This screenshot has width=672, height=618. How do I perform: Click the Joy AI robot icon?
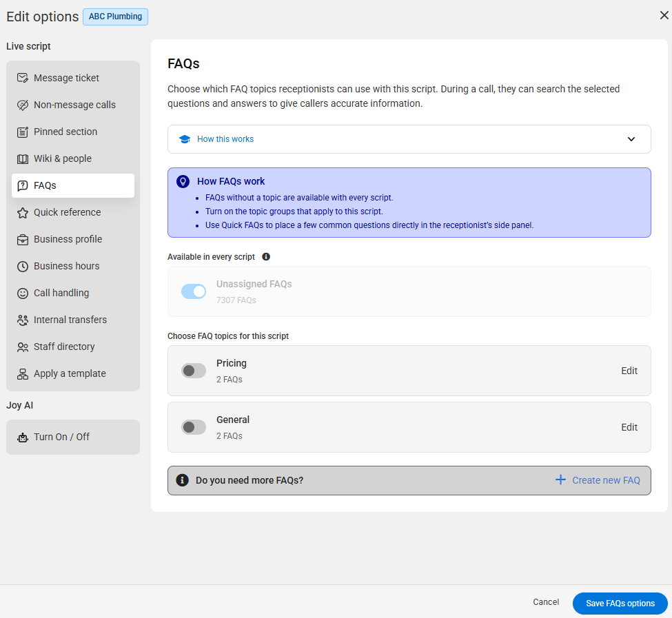point(22,437)
